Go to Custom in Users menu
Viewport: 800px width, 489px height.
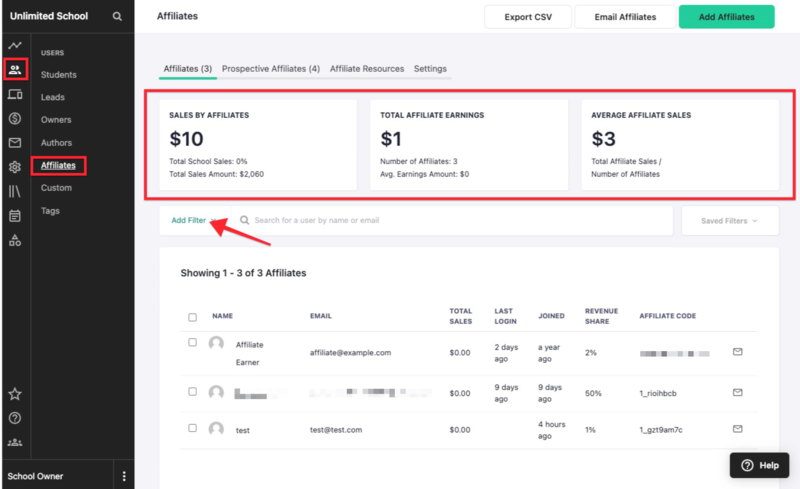click(x=56, y=188)
